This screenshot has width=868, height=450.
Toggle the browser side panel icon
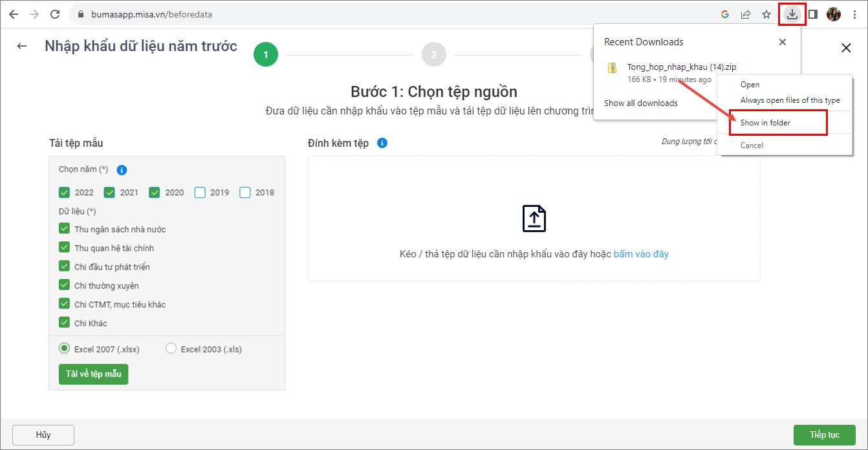pos(813,14)
